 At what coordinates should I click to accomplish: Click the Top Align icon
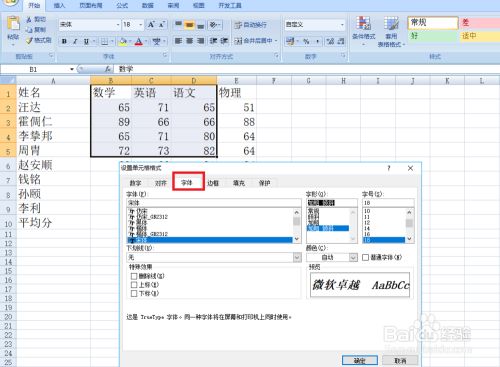(179, 25)
